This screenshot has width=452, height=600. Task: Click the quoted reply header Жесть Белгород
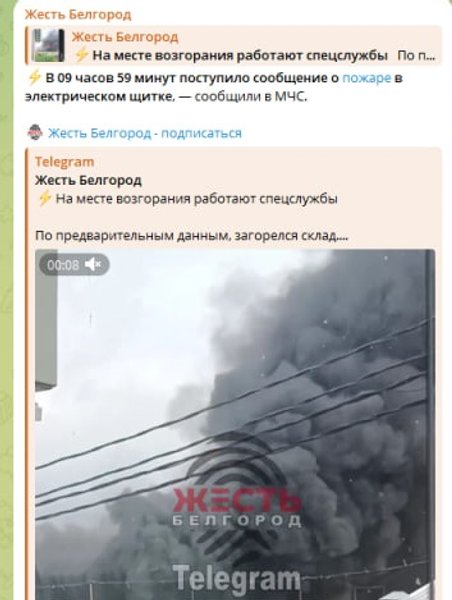click(125, 37)
